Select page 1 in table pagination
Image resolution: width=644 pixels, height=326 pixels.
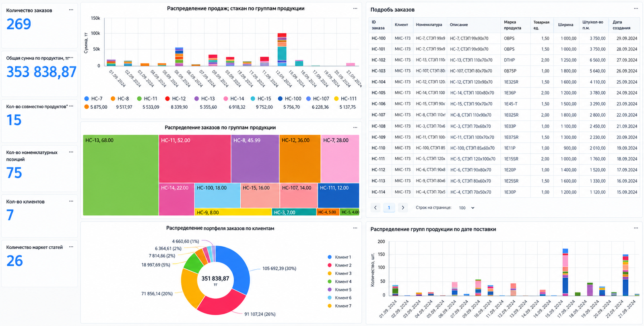click(x=389, y=208)
